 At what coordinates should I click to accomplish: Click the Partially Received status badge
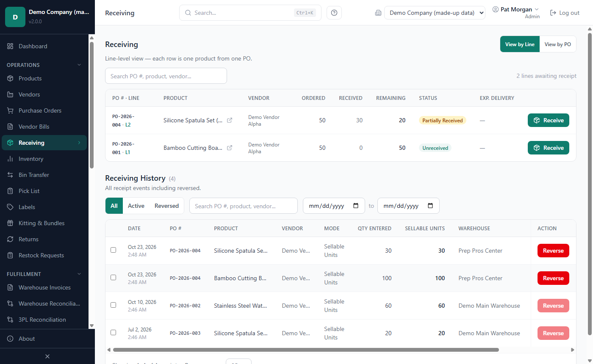(442, 120)
